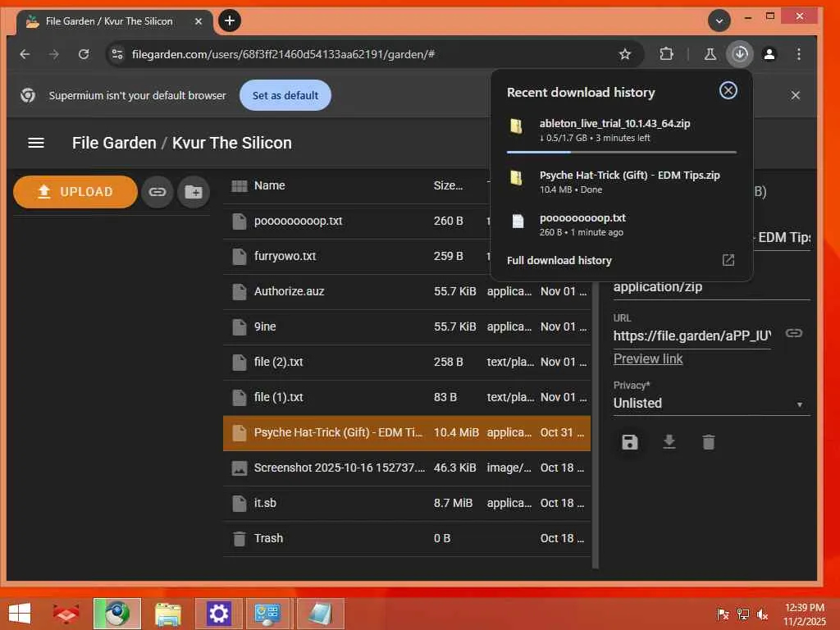This screenshot has height=630, width=840.
Task: Click the orange UPLOAD button
Action: 75,192
